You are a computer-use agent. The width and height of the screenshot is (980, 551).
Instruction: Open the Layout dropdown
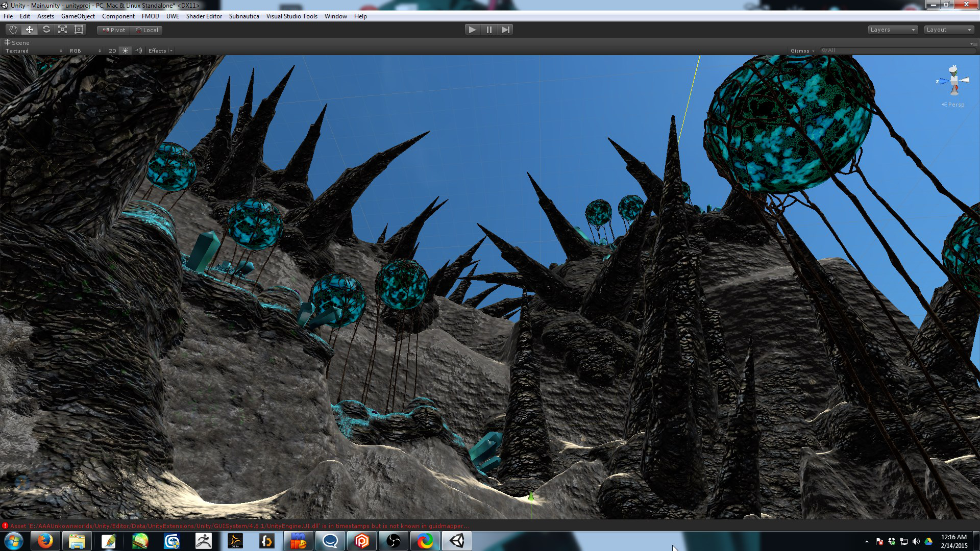tap(949, 30)
